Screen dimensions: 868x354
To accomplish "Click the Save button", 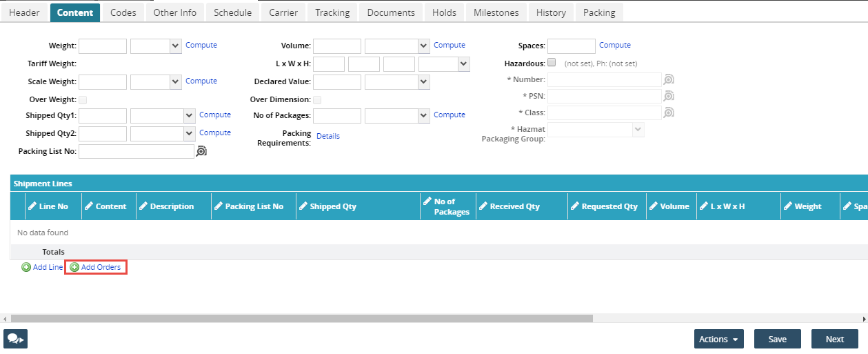I will click(x=778, y=339).
